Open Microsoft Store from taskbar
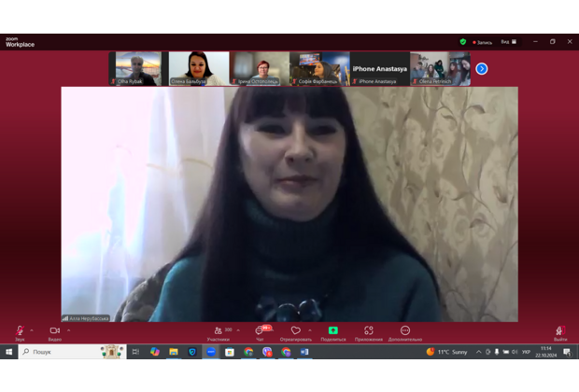 tap(230, 352)
